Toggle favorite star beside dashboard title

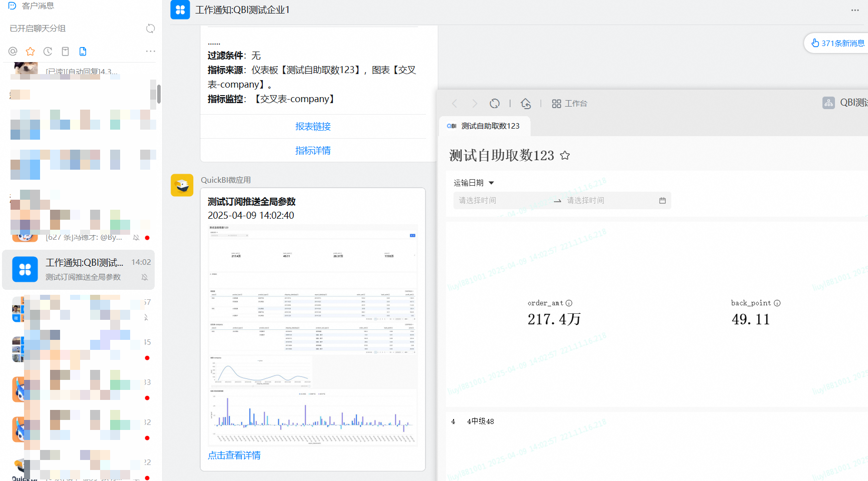(565, 155)
